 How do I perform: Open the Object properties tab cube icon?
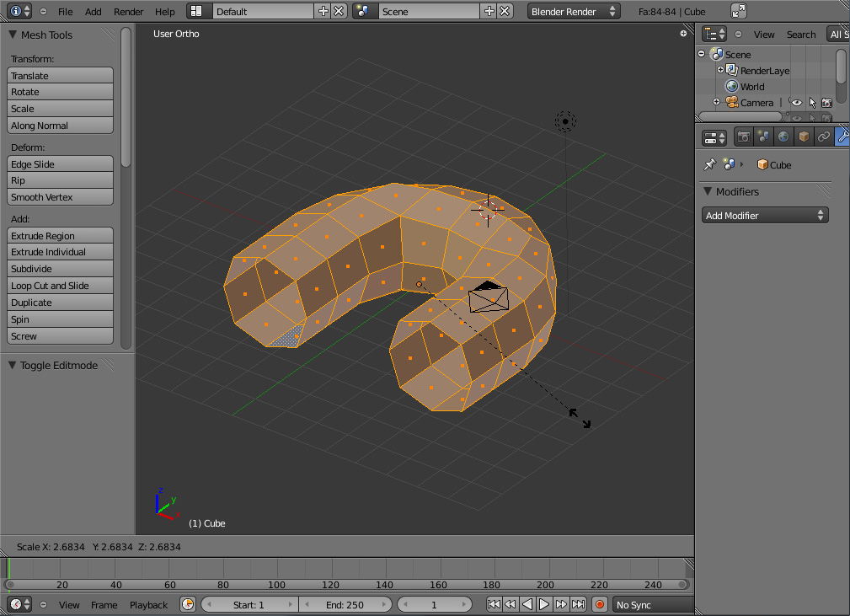click(x=804, y=137)
